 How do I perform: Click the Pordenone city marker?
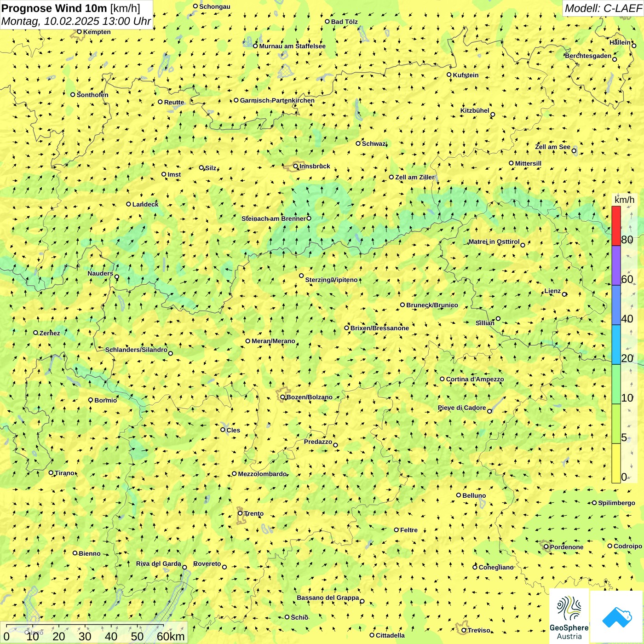(x=546, y=546)
